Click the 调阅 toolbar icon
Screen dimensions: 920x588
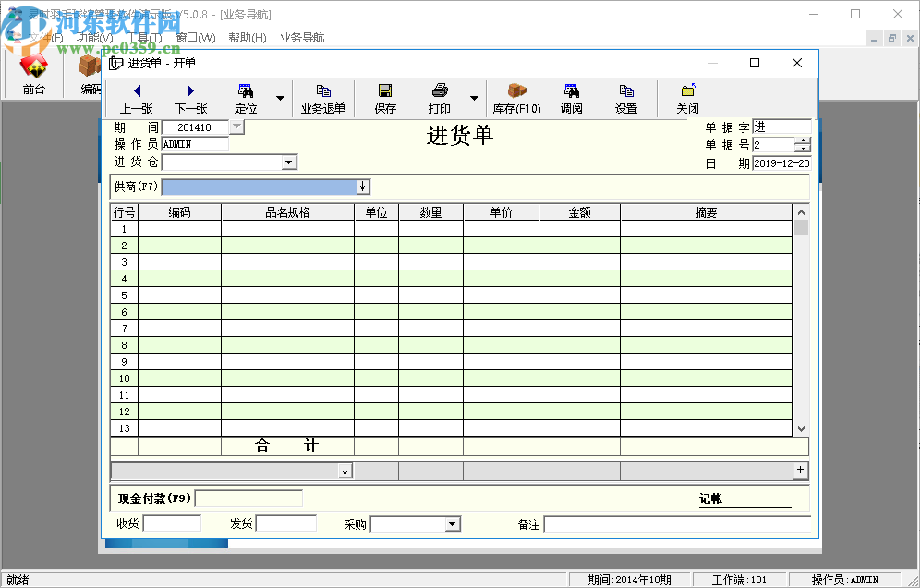[572, 99]
